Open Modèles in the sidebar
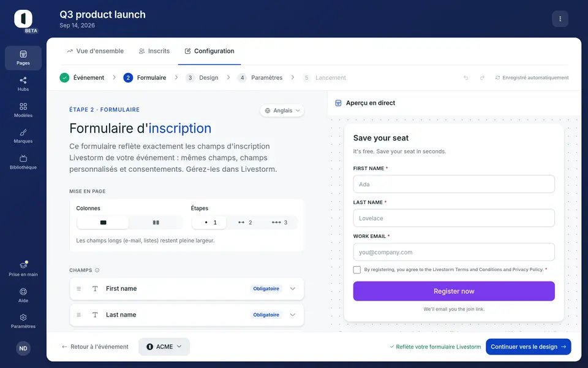The image size is (588, 368). pyautogui.click(x=23, y=110)
